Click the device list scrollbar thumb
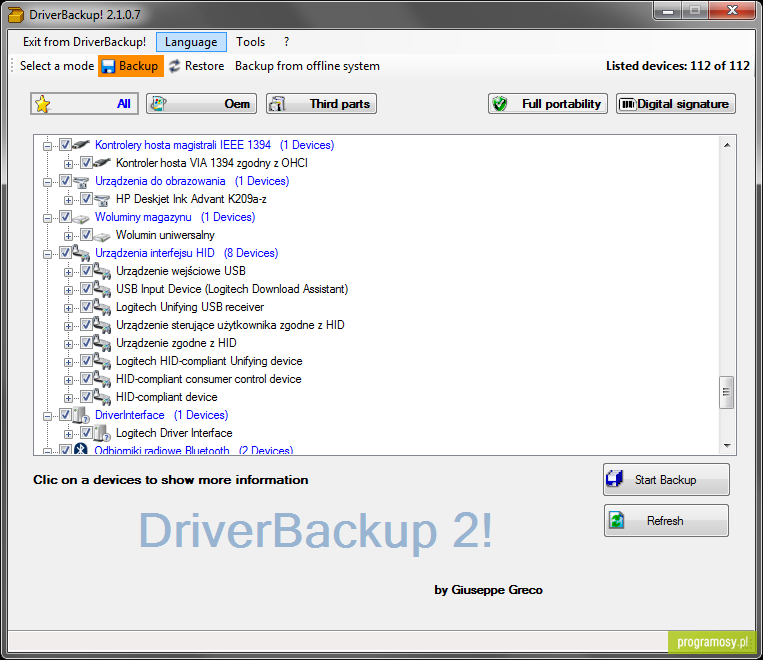Screen dimensions: 763x660 click(727, 392)
